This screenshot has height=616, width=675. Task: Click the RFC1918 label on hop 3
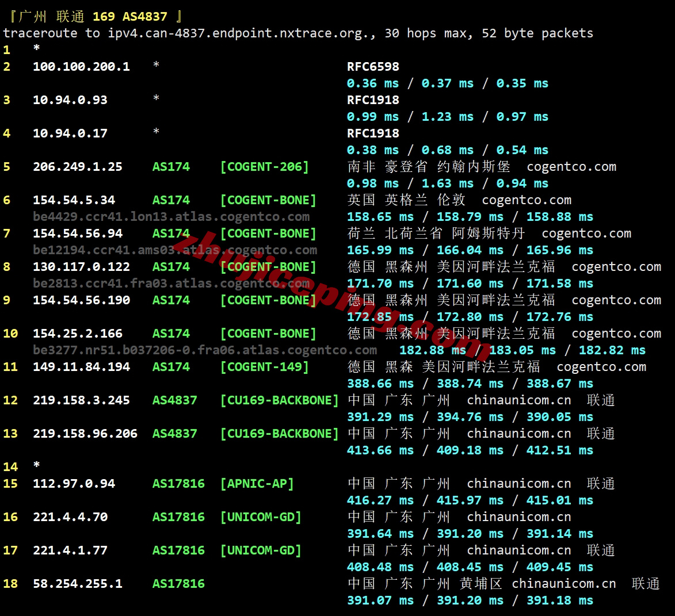tap(373, 100)
